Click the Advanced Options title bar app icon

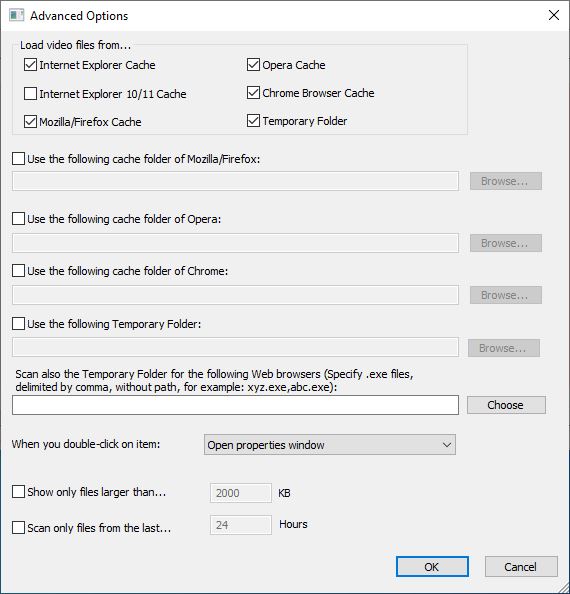(16, 16)
